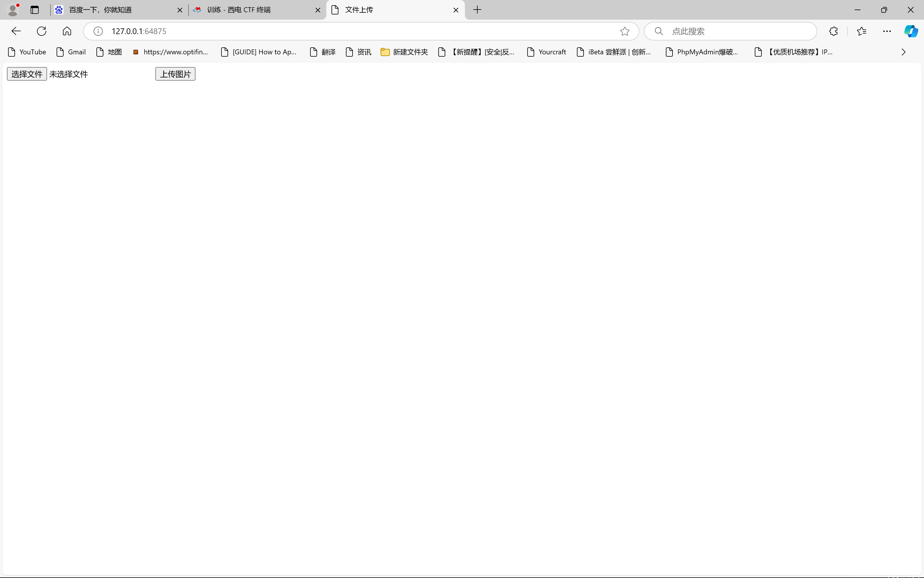This screenshot has height=578, width=924.
Task: Expand the bookmarks bar overflow chevron
Action: pos(903,52)
